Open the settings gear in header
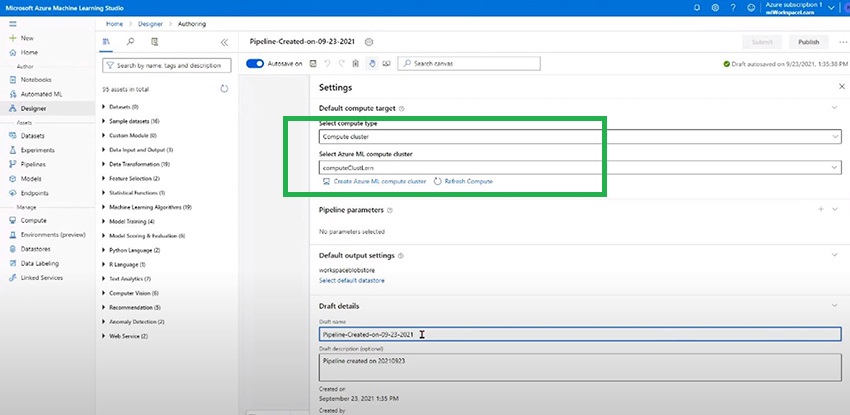Image resolution: width=850 pixels, height=415 pixels. coord(716,8)
